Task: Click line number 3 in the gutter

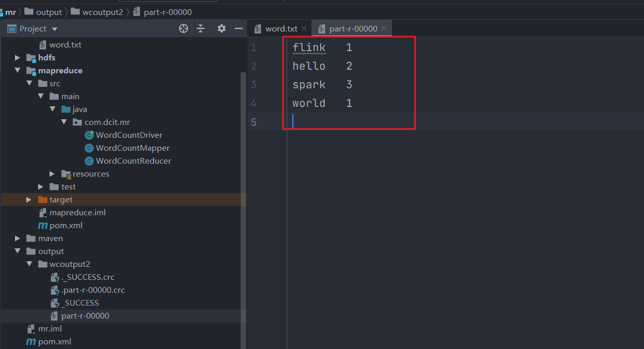Action: (x=253, y=85)
